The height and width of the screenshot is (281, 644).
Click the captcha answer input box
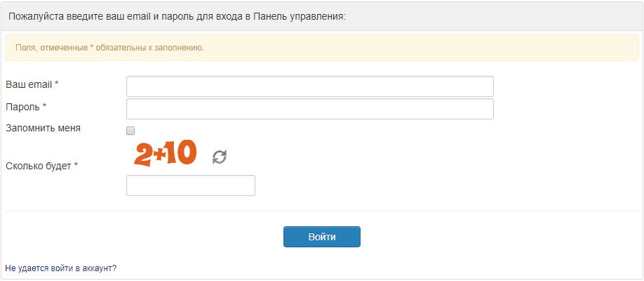coord(190,185)
